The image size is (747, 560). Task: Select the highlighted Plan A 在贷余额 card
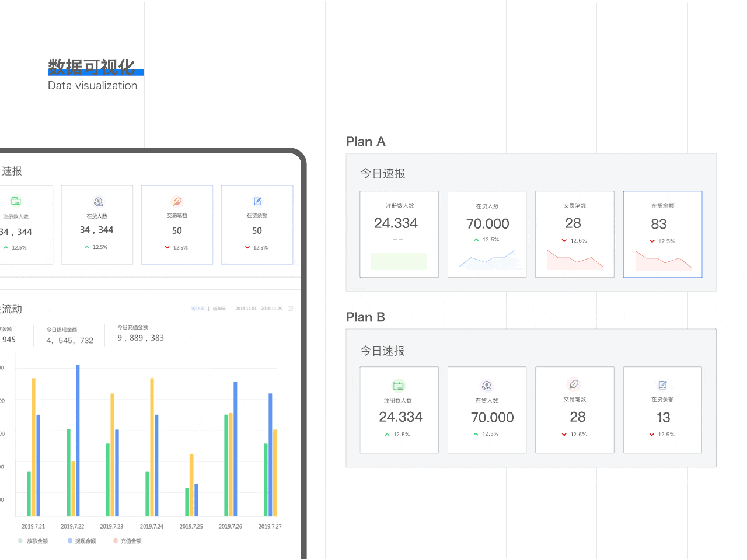click(x=662, y=235)
